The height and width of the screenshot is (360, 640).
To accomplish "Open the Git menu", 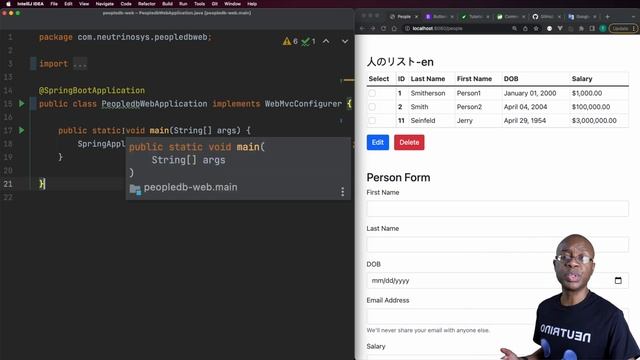I will [x=214, y=4].
